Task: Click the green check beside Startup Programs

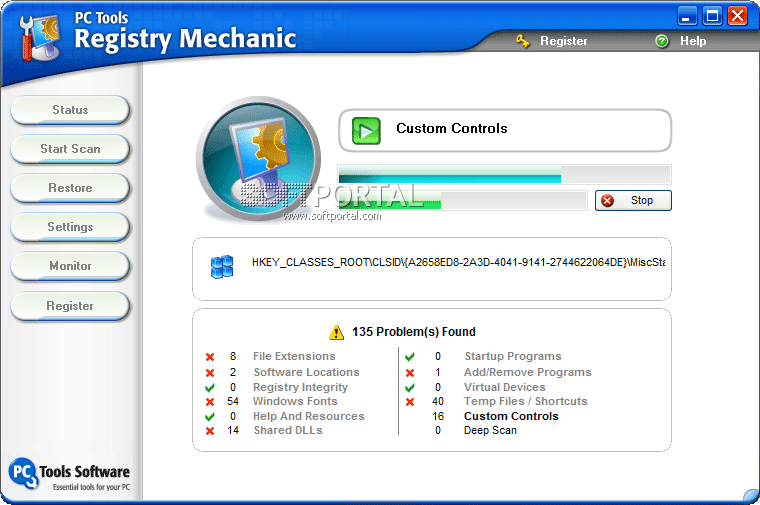Action: [x=410, y=357]
